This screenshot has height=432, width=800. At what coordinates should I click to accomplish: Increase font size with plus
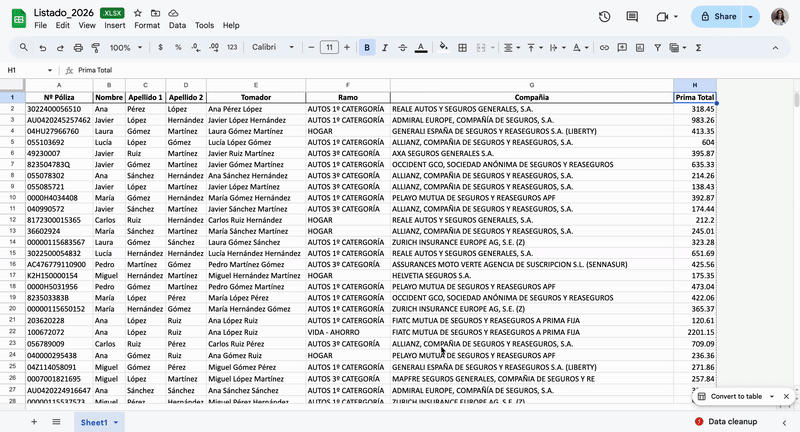pos(347,47)
